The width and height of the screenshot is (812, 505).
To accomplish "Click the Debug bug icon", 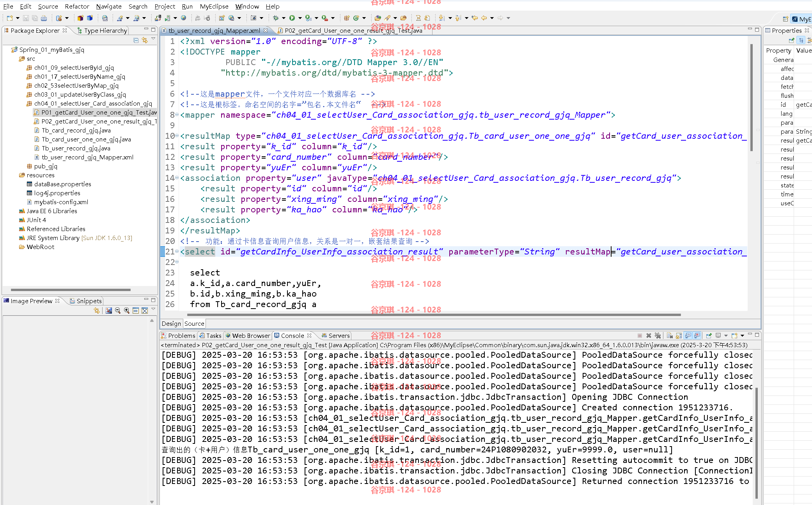I will pyautogui.click(x=276, y=18).
